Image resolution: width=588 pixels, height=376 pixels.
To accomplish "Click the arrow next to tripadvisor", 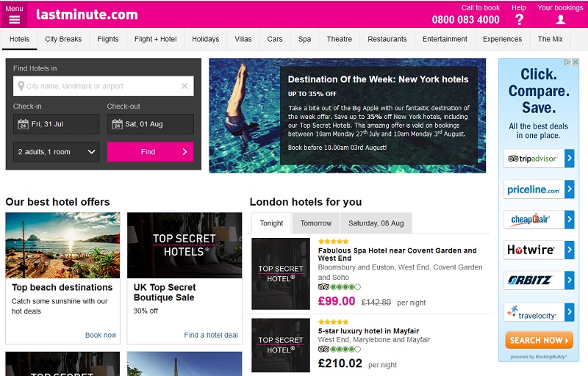I will pos(569,159).
